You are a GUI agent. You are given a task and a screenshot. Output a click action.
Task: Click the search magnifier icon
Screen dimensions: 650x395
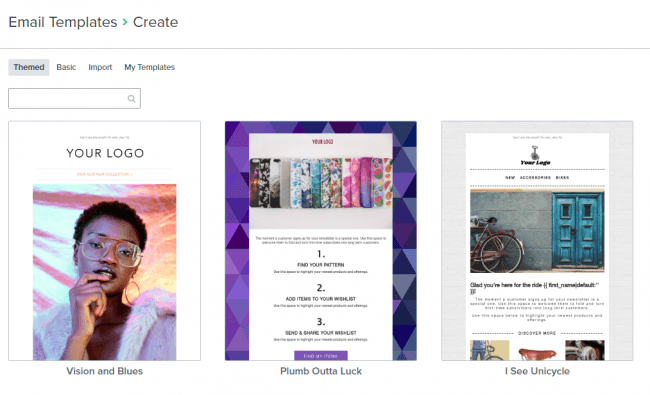point(131,99)
